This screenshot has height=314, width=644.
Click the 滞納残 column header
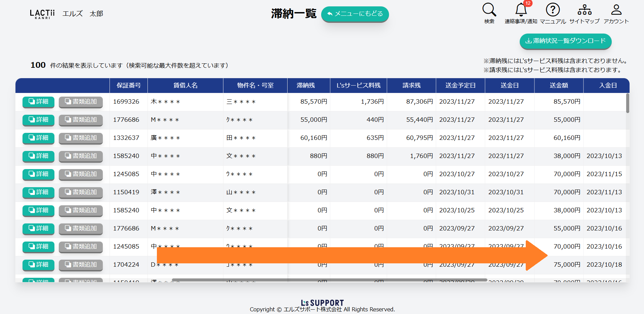click(305, 86)
